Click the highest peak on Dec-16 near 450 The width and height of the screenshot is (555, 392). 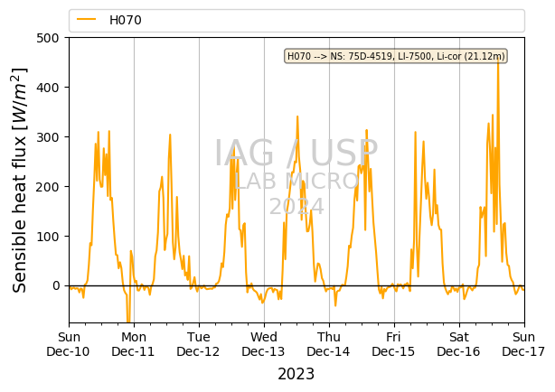pyautogui.click(x=498, y=61)
